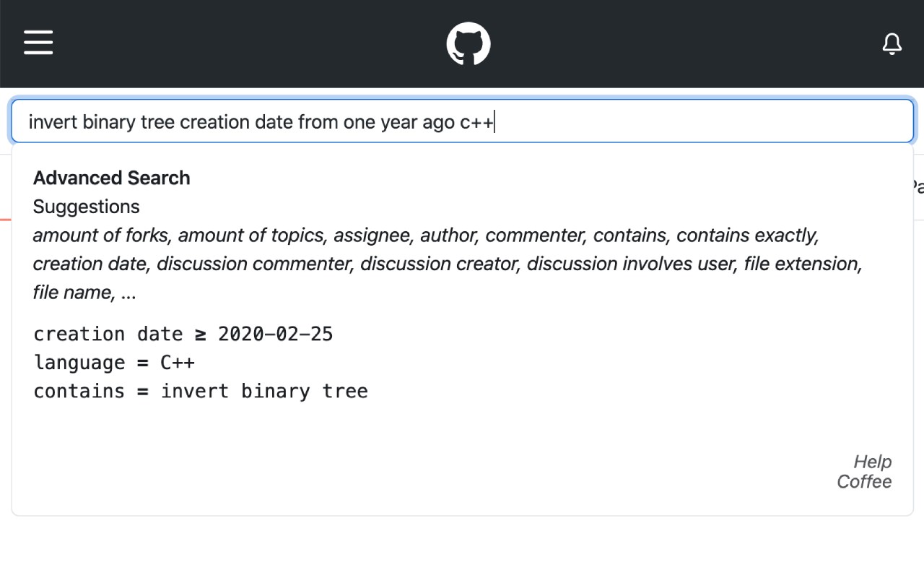Click the 'amount of forks' suggestion

pos(100,236)
